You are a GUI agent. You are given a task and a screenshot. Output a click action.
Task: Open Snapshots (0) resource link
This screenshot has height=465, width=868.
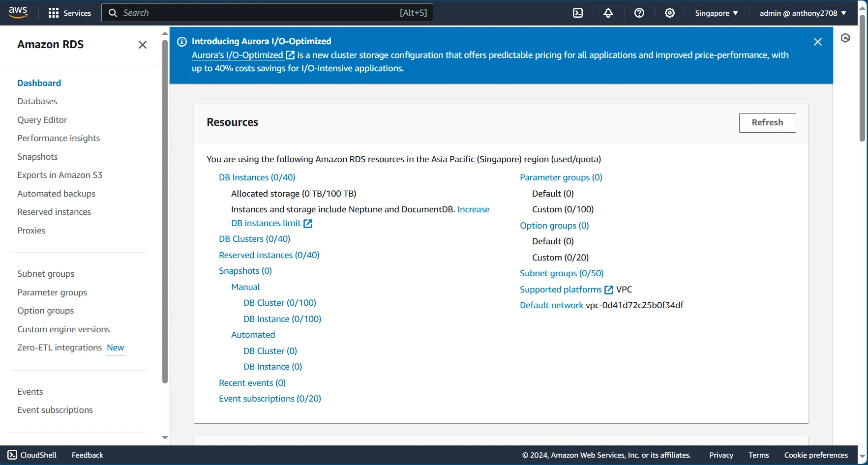click(245, 271)
